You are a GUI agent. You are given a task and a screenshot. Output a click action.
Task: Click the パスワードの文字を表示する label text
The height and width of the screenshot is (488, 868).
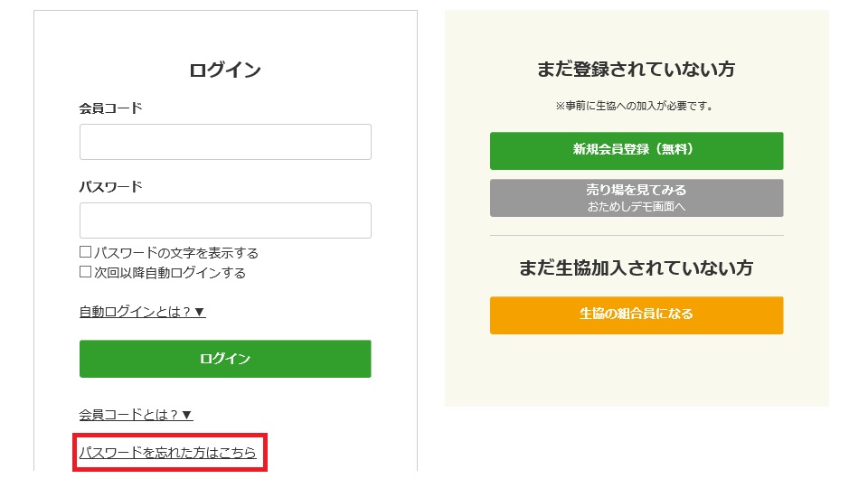(176, 253)
